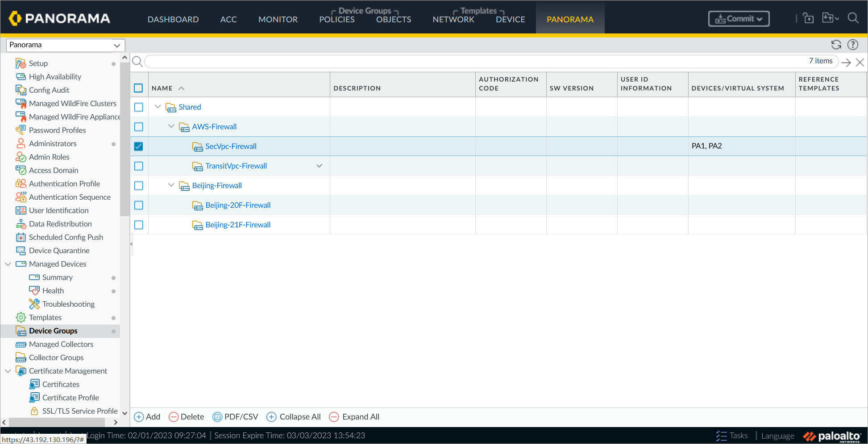Click the User Identification icon
The image size is (868, 444).
click(x=21, y=210)
